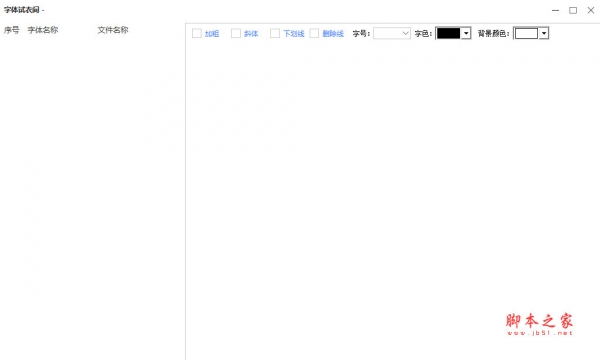The width and height of the screenshot is (600, 360).
Task: Click the 序号 column header
Action: 11,30
